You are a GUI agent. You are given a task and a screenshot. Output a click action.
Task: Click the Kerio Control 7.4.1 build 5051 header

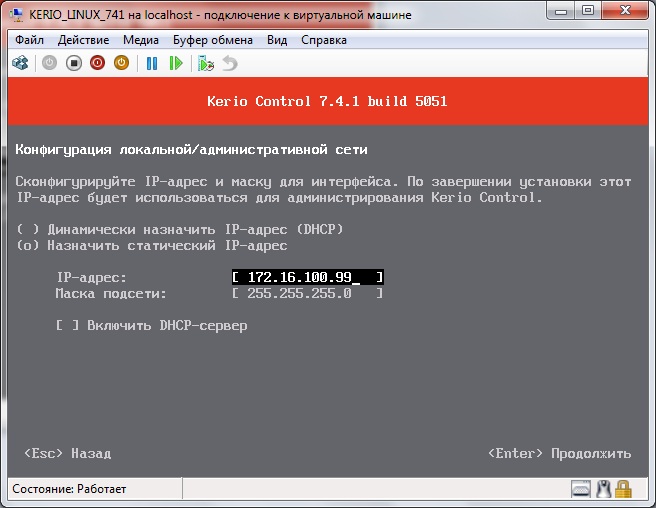point(327,101)
